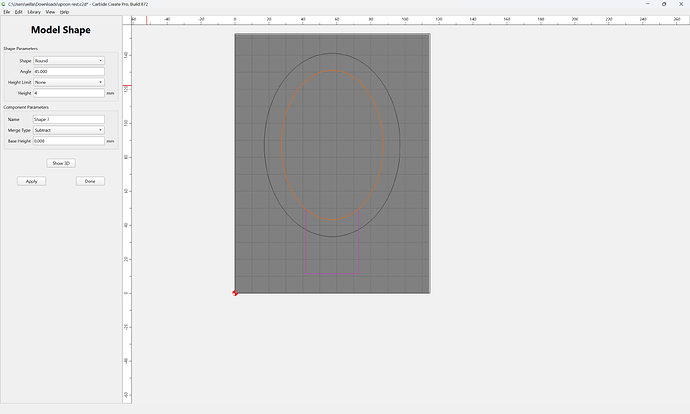690x414 pixels.
Task: Expand the Shape dropdown showing Round
Action: [69, 61]
